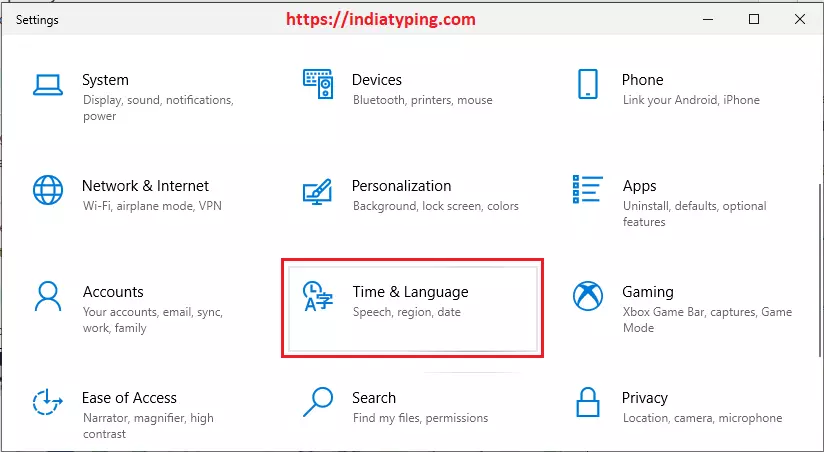Click the Ease of Access title
The width and height of the screenshot is (824, 452).
point(129,398)
